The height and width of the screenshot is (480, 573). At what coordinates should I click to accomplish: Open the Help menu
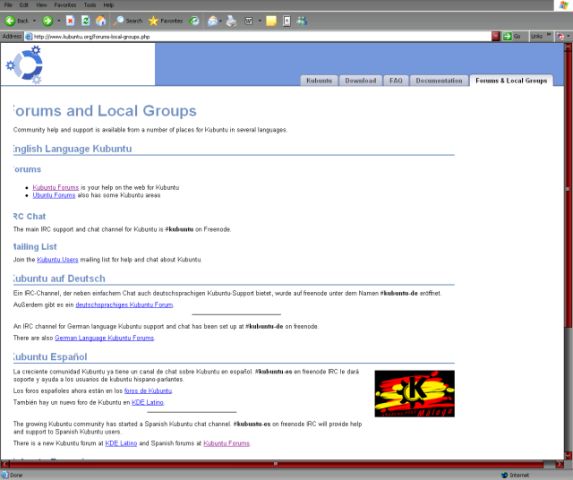pyautogui.click(x=109, y=5)
